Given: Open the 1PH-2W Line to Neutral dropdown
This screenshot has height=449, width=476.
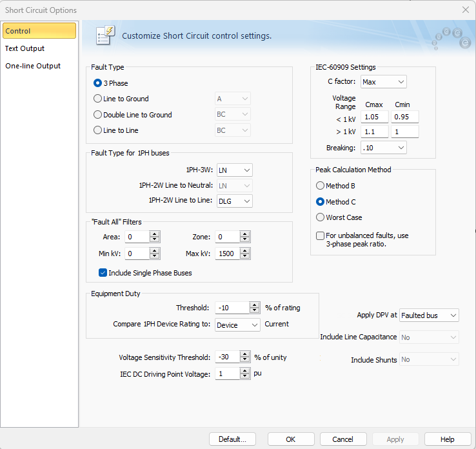Looking at the screenshot, I should click(234, 186).
